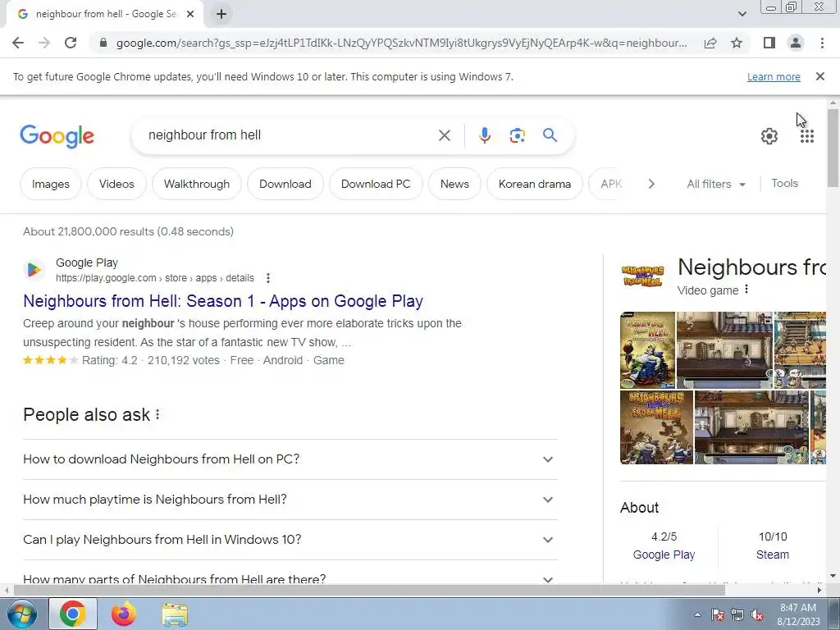
Task: Open the Learn more link in update bar
Action: [x=774, y=76]
